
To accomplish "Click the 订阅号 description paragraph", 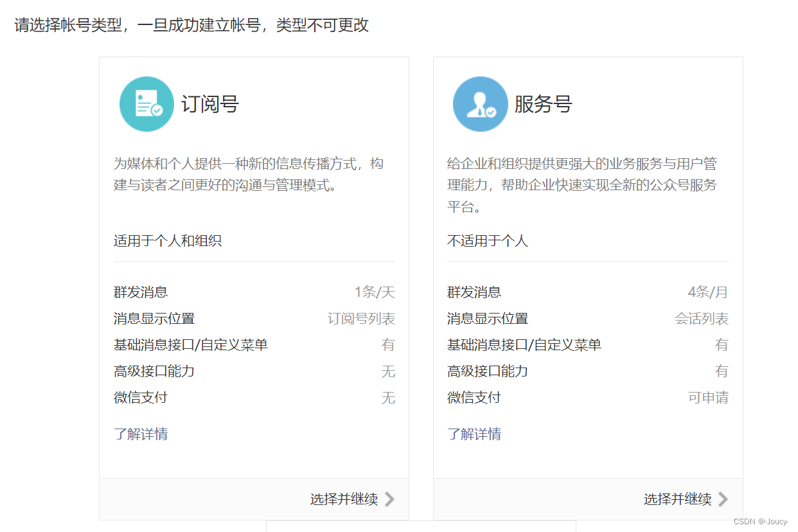I will click(x=249, y=175).
